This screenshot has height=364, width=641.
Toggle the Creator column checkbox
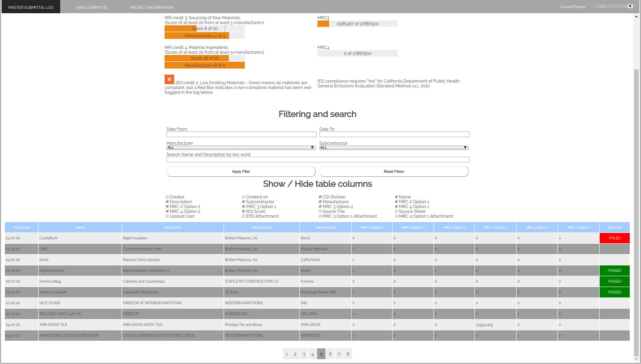167,197
